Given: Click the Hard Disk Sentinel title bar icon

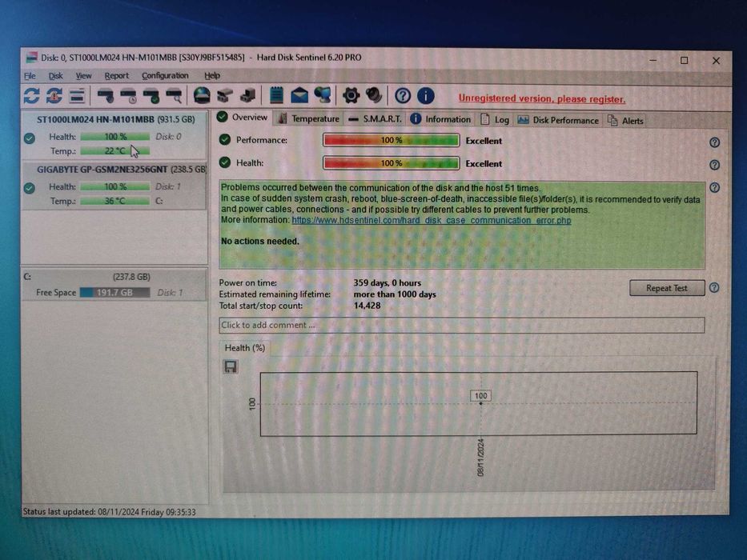Looking at the screenshot, I should coord(31,58).
